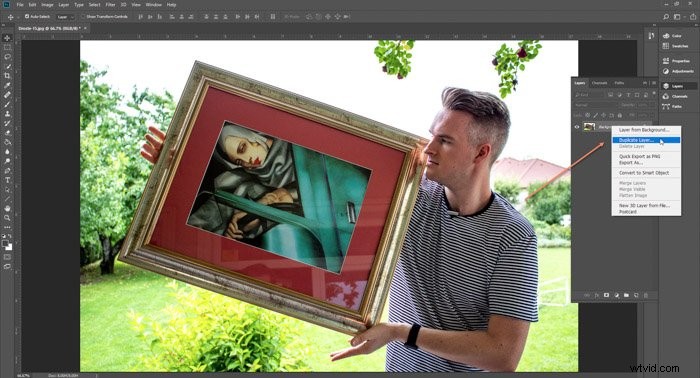
Task: Add a layer mask from Layers panel bottom
Action: (x=606, y=295)
